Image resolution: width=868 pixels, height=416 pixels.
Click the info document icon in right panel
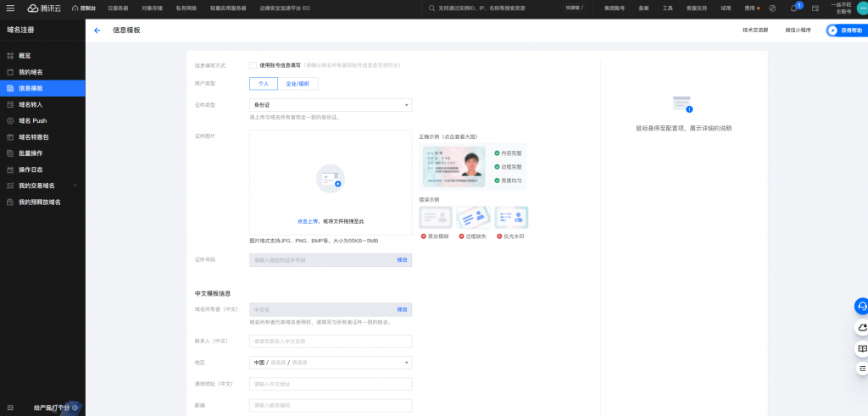(x=682, y=104)
